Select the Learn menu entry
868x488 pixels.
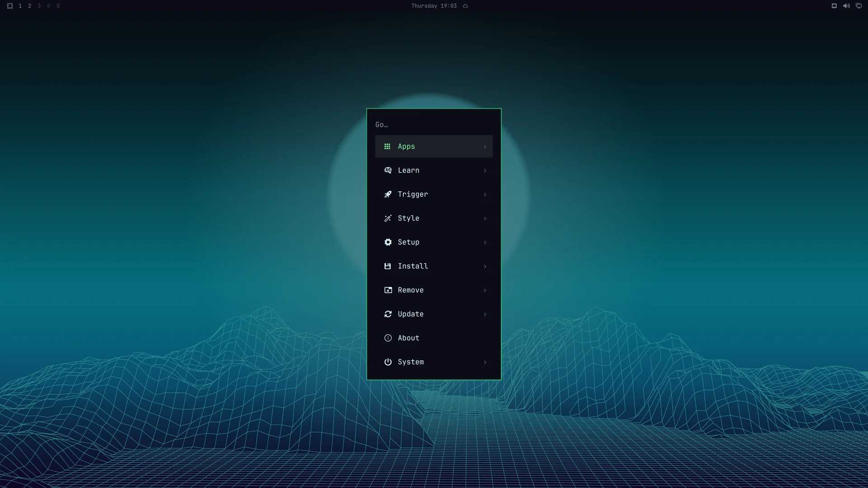point(434,170)
